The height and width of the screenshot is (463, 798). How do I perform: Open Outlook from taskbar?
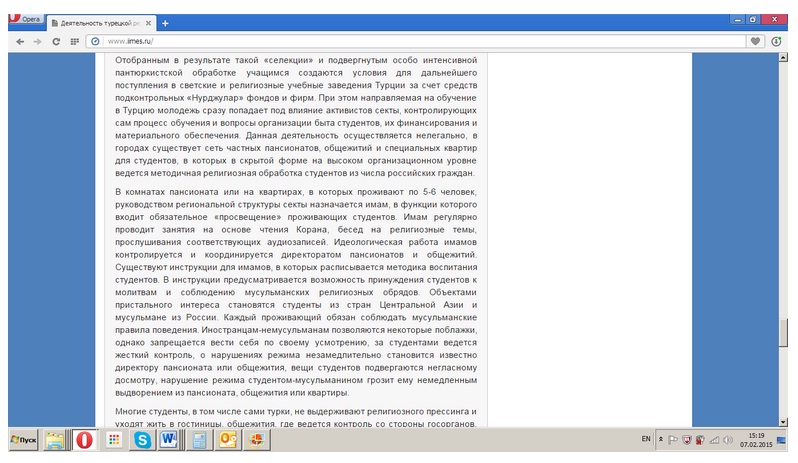point(227,440)
